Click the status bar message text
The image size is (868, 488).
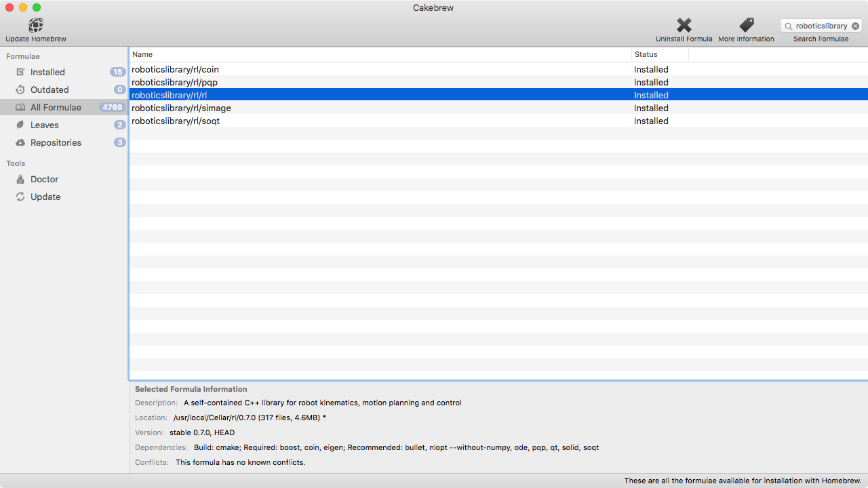pos(743,481)
